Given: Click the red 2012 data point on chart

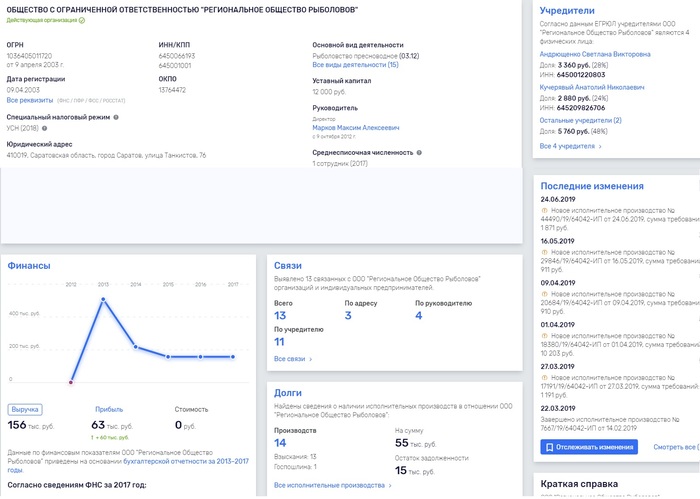Looking at the screenshot, I should coord(71,381).
